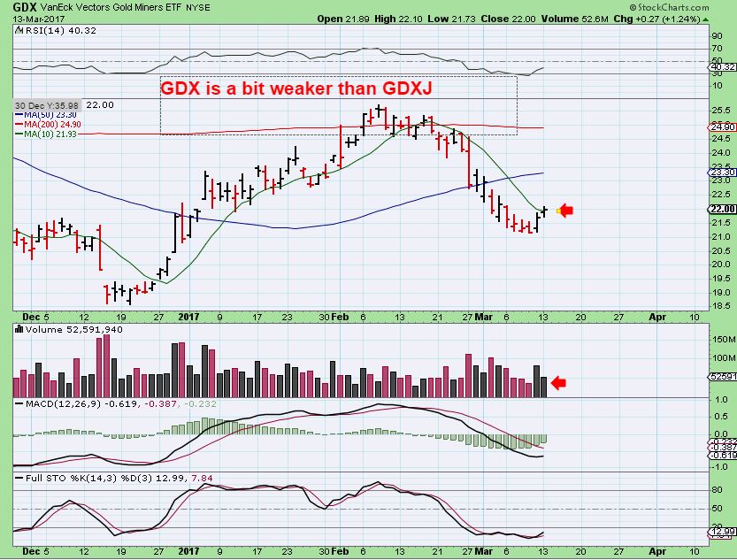
Task: Click the Volume 52.6M header value
Action: [574, 19]
